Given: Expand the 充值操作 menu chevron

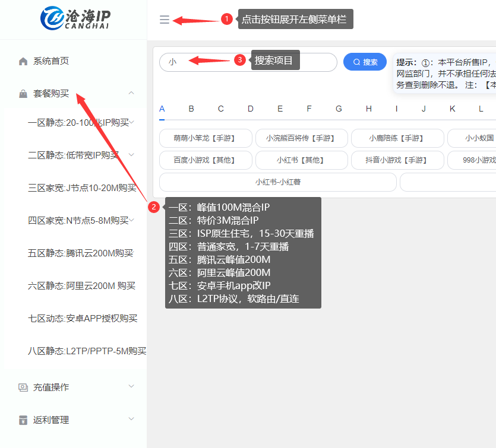Looking at the screenshot, I should [131, 386].
